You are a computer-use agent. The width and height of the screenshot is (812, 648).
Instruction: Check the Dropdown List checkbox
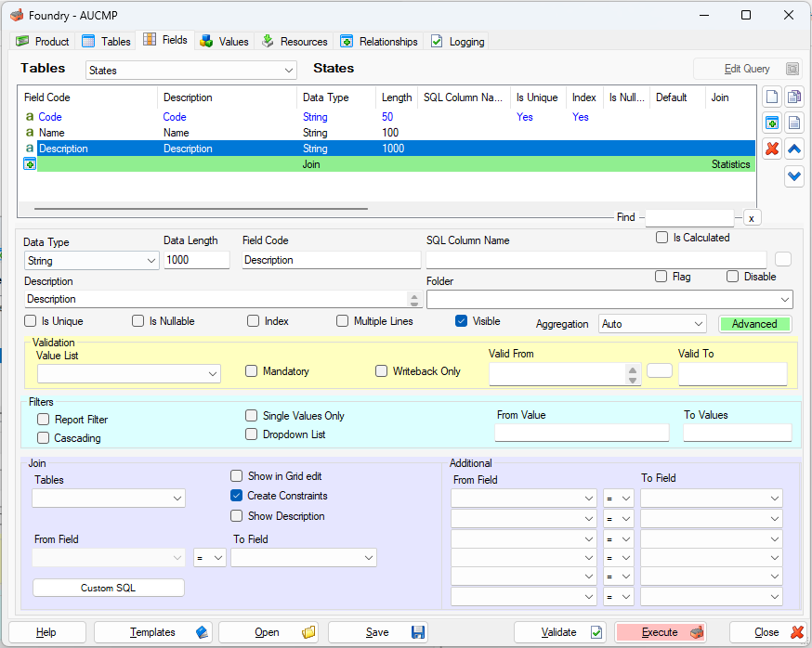(251, 434)
